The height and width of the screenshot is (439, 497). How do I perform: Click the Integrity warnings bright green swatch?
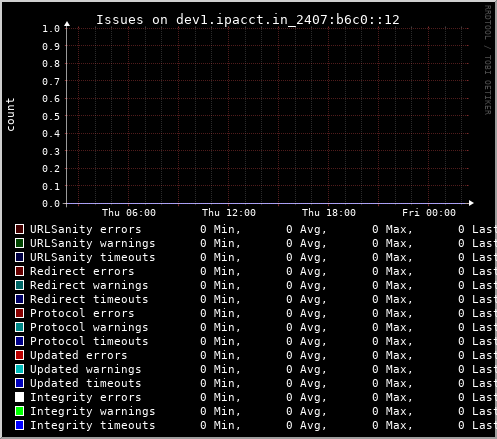pos(20,411)
